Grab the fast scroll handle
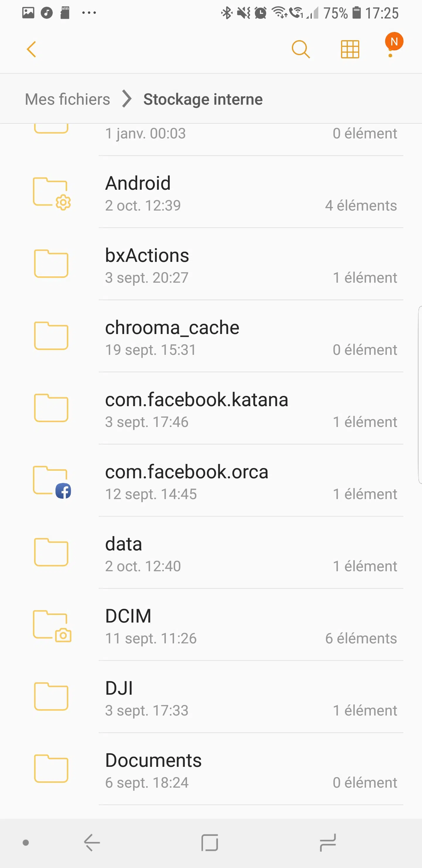 tap(419, 394)
